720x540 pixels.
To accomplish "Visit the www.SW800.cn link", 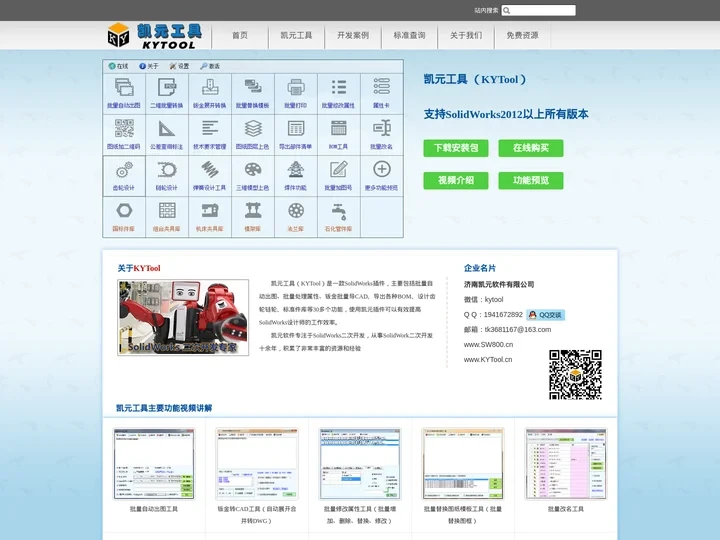I will coord(488,344).
